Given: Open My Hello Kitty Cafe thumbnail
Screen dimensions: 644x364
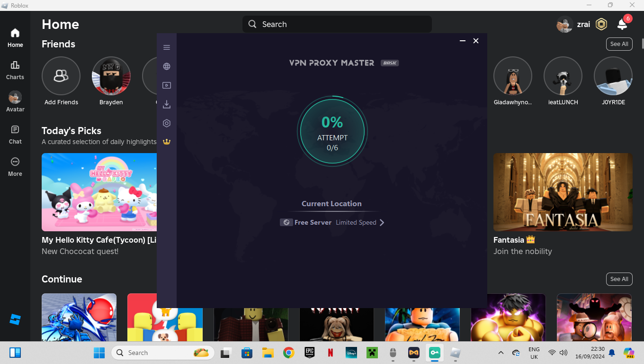Looking at the screenshot, I should [99, 192].
